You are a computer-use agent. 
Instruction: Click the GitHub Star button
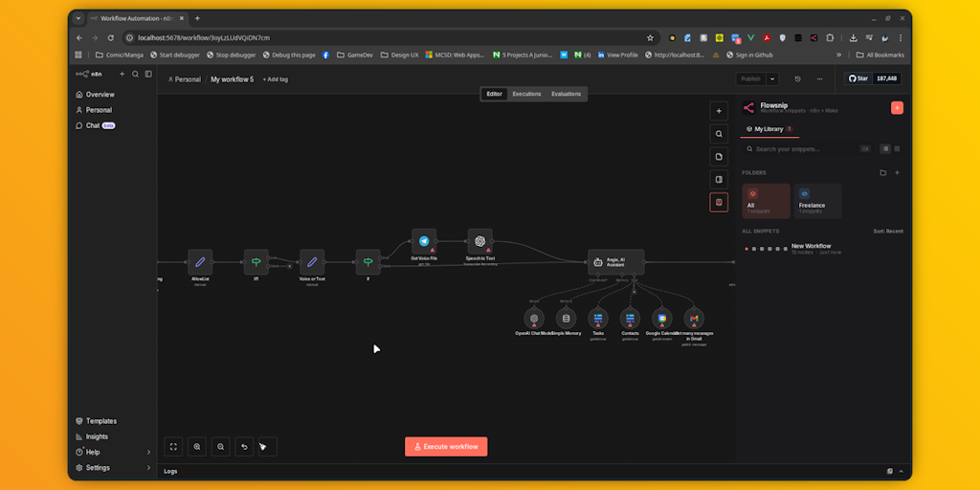pyautogui.click(x=858, y=78)
